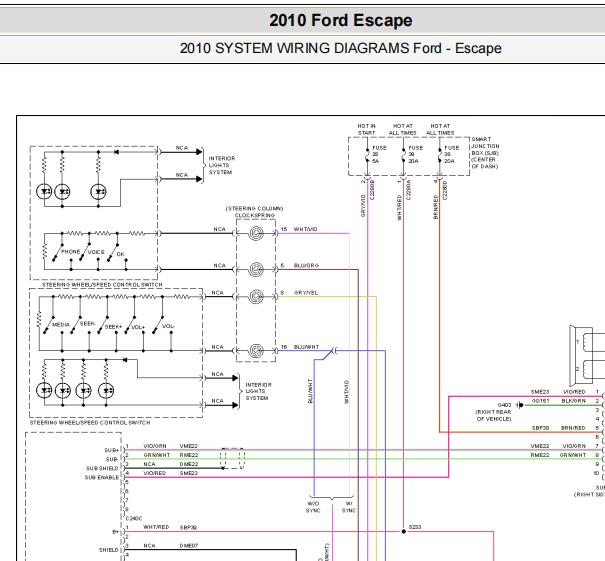Click the "VOL-" switch label
Viewport: 605px width, 561px height.
click(x=168, y=326)
